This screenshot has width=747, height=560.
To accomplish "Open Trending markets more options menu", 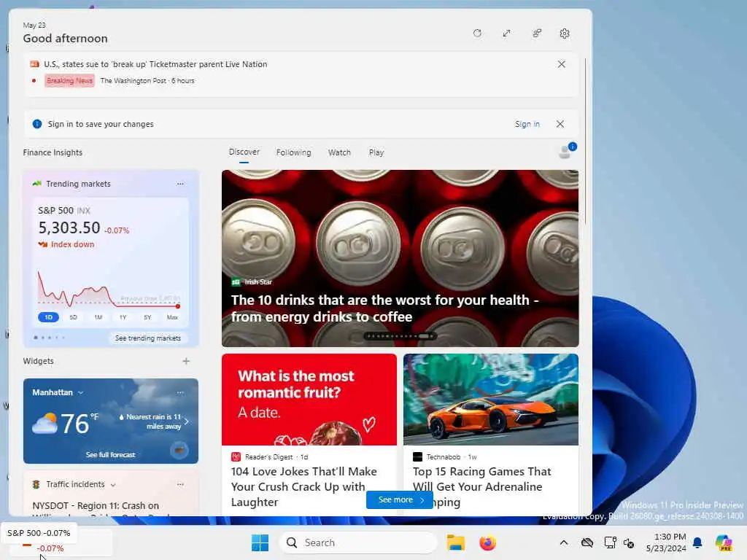I will point(180,184).
